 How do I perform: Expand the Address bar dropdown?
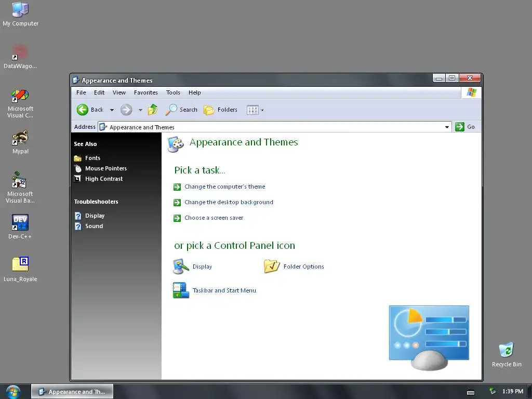pos(447,127)
